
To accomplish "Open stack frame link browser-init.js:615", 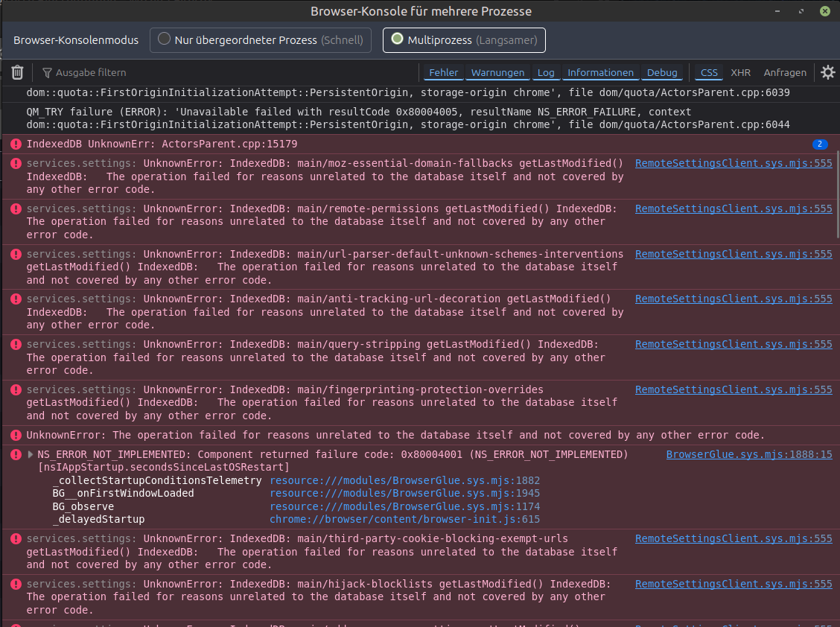I will click(404, 519).
